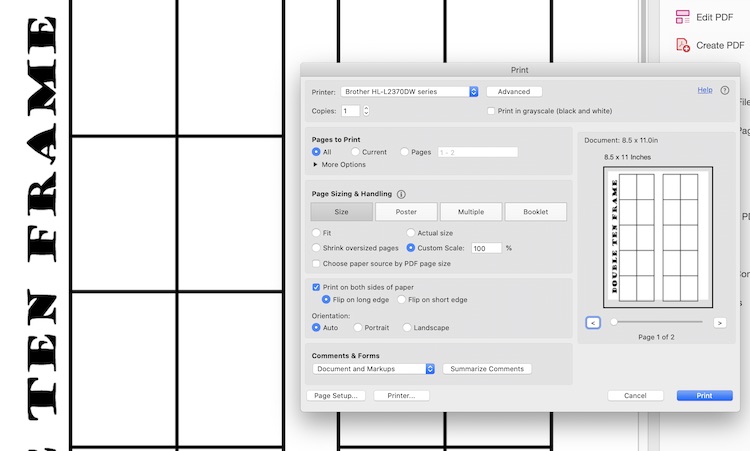Open Comments & Forms Document and Markups dropdown
Viewport: 750px width, 451px height.
373,369
